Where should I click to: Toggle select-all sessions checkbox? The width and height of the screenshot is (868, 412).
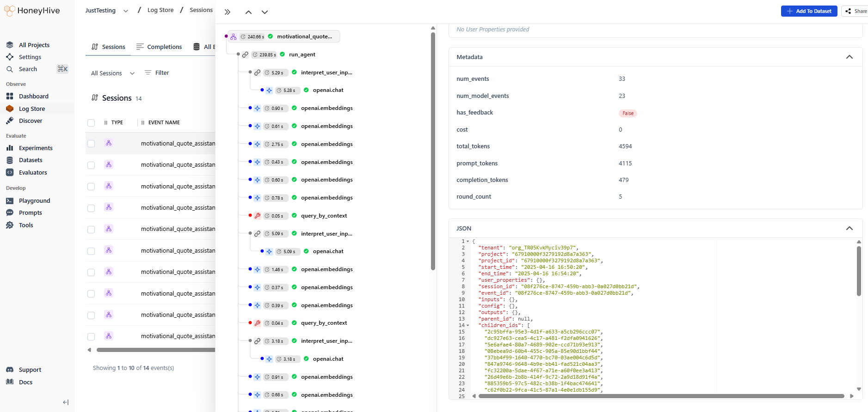91,123
